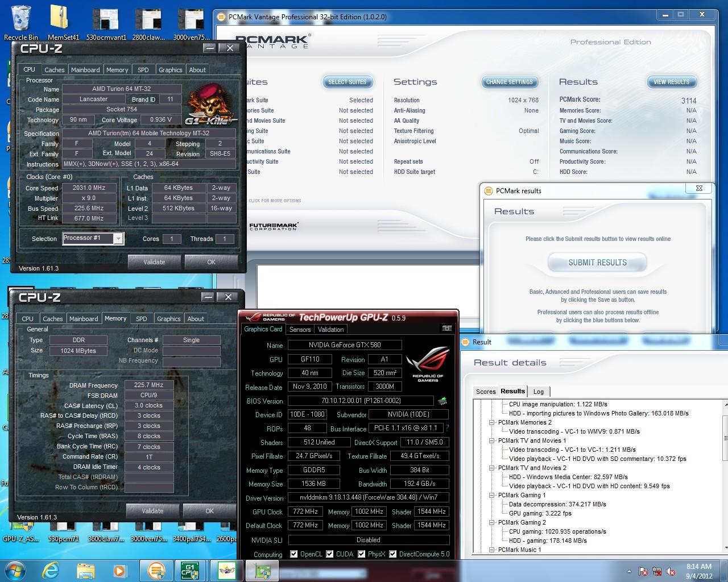Click the GPU-Z Name field 'NVIDIA GeForce GTX 580'
728x582 pixels.
coord(345,345)
